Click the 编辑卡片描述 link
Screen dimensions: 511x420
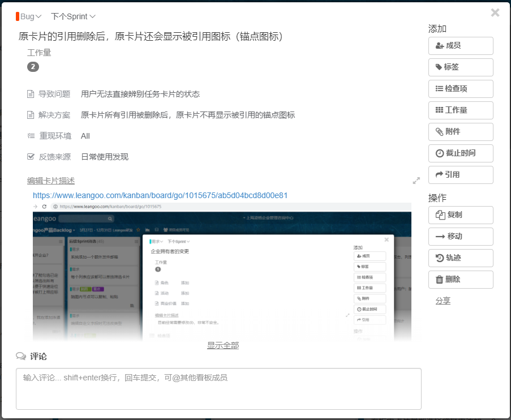pyautogui.click(x=51, y=181)
